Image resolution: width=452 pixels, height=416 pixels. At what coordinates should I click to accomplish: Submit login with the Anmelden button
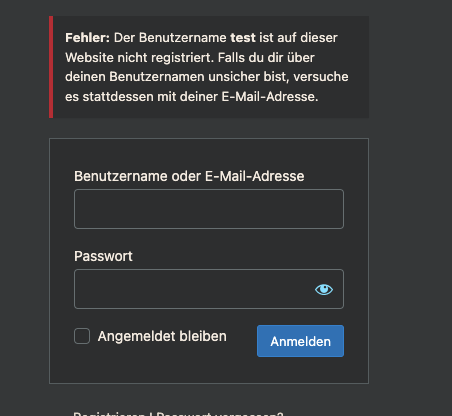tap(300, 341)
